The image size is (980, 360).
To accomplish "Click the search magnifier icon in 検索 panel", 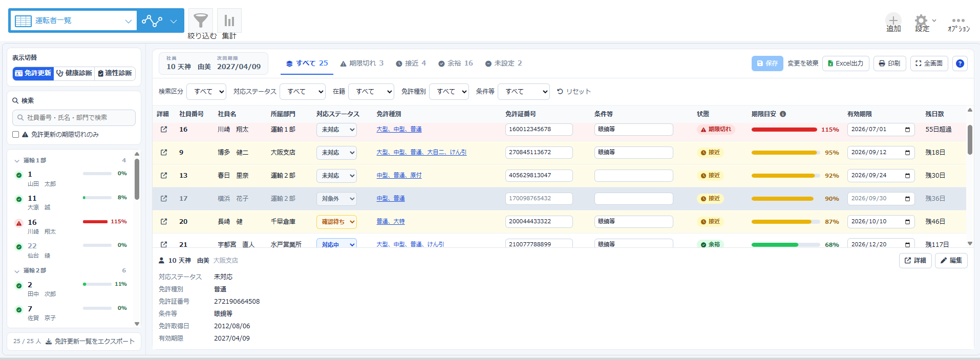I will [x=15, y=101].
